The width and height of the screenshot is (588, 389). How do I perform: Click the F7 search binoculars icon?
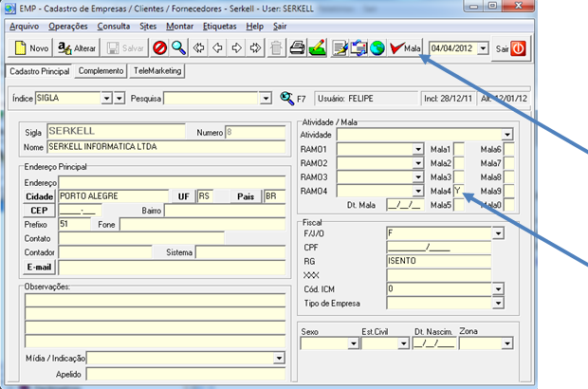click(286, 99)
